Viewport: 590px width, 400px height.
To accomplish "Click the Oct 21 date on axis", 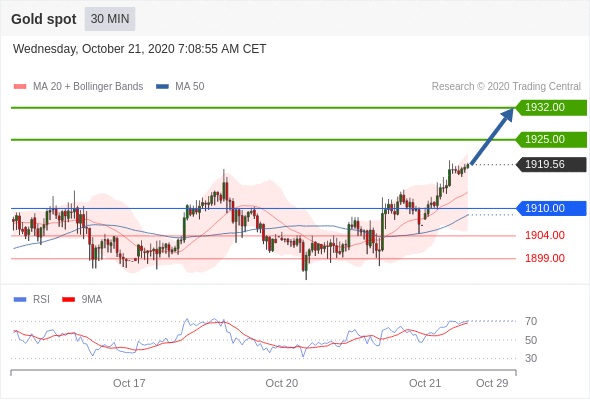I will point(425,383).
